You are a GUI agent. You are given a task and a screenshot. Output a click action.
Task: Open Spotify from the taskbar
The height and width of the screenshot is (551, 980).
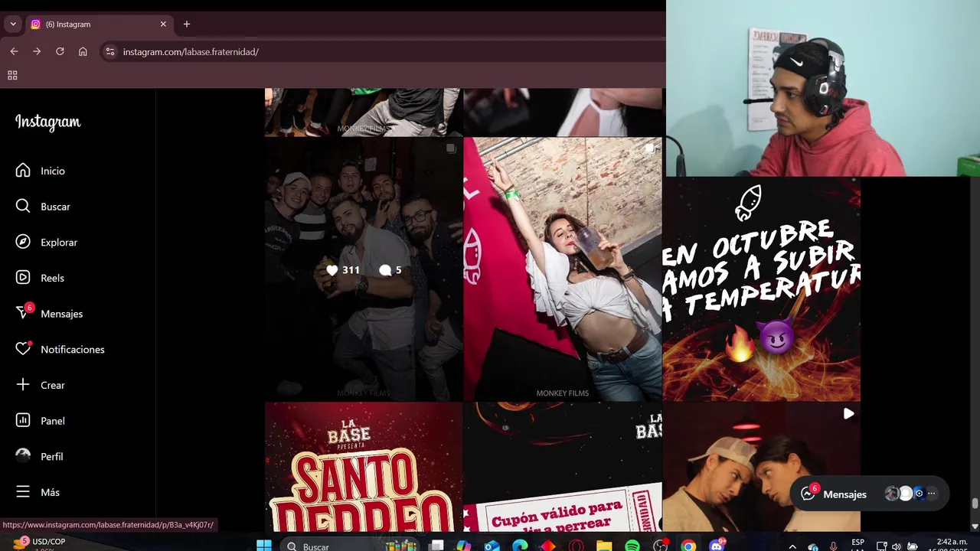click(632, 546)
